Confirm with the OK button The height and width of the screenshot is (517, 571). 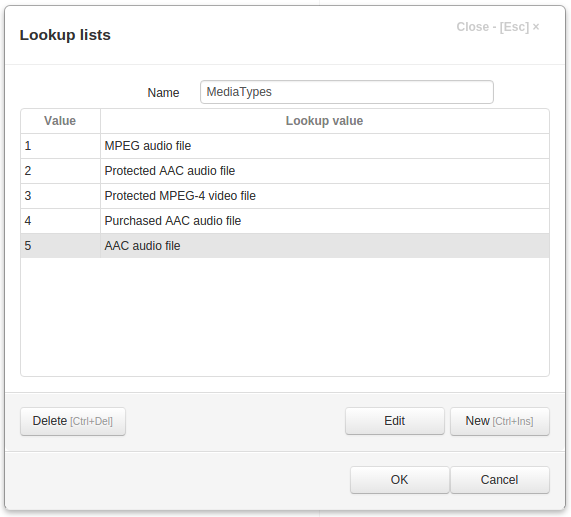point(399,480)
